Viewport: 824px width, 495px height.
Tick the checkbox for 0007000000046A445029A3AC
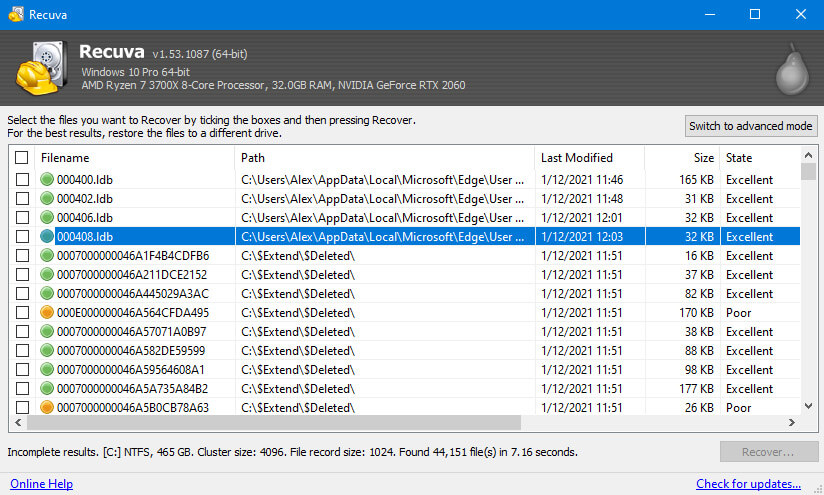point(22,293)
